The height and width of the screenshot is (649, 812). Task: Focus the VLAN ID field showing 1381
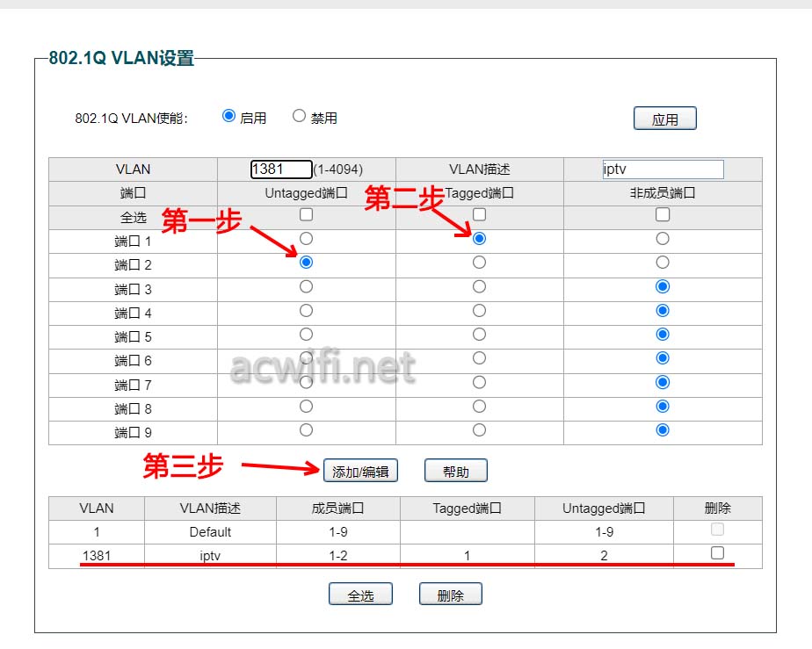281,169
